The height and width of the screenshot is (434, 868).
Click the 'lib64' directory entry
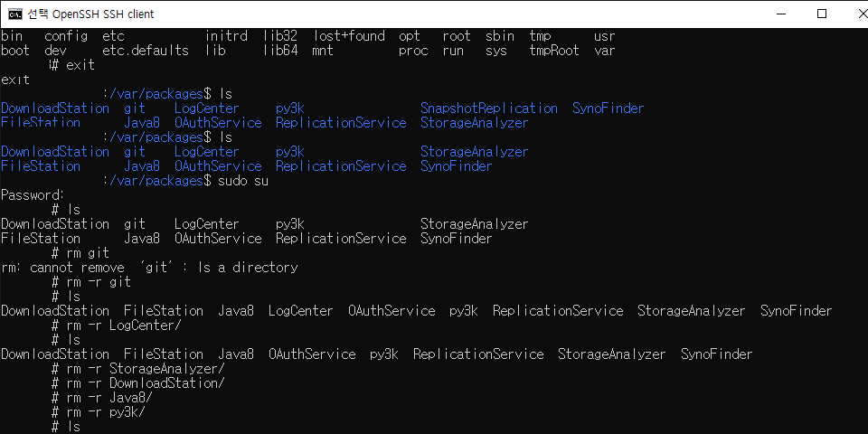pyautogui.click(x=280, y=51)
